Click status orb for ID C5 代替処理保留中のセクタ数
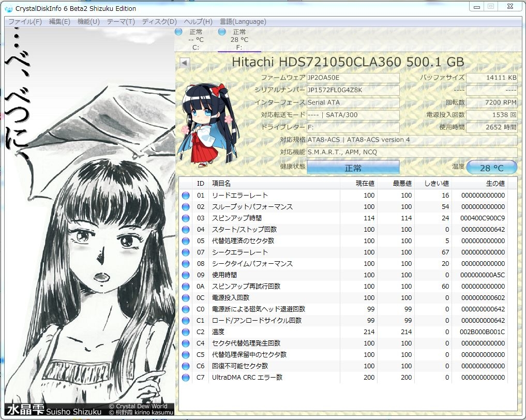The height and width of the screenshot is (420, 526). [186, 355]
